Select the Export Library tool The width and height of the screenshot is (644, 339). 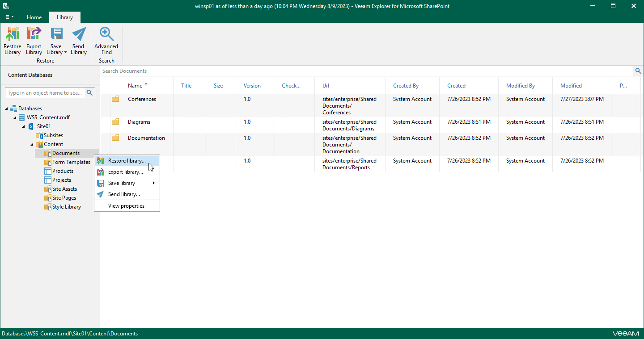34,40
